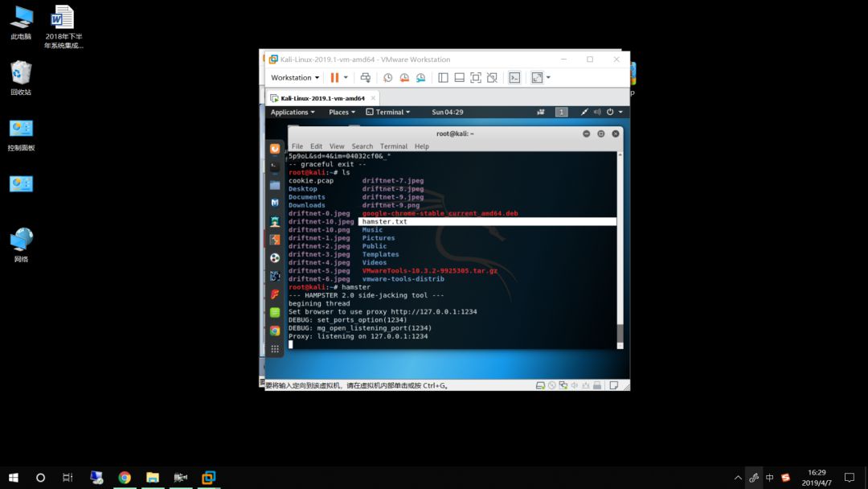Open the Kali Applications menu

tap(293, 112)
